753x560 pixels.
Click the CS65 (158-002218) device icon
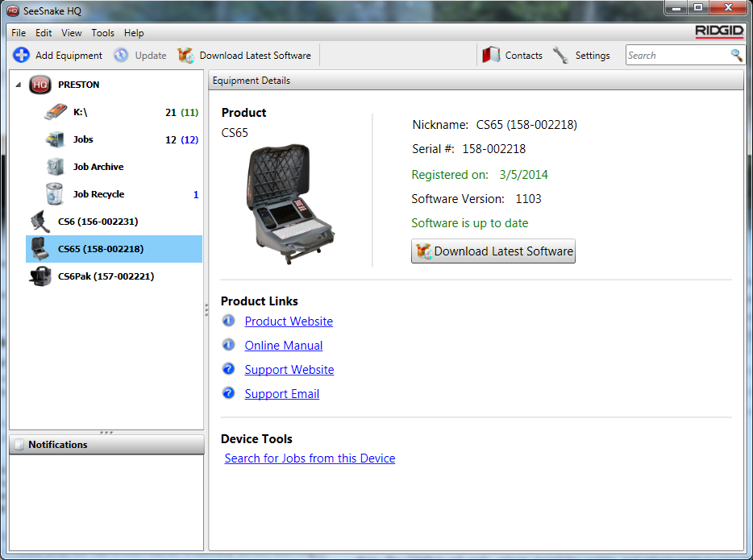40,248
